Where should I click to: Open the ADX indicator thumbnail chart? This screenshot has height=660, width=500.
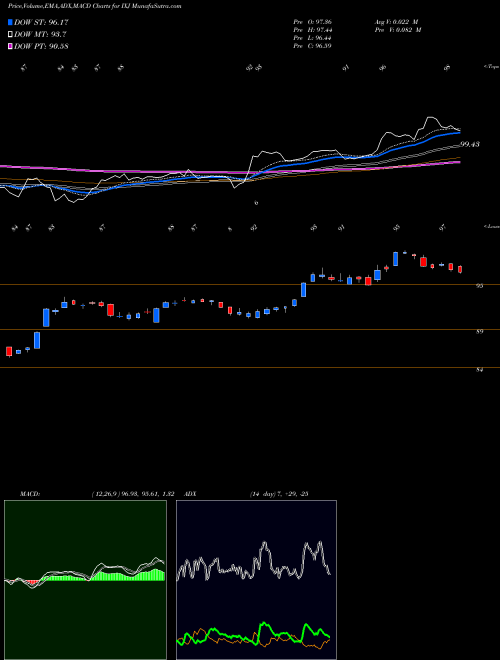(256, 580)
